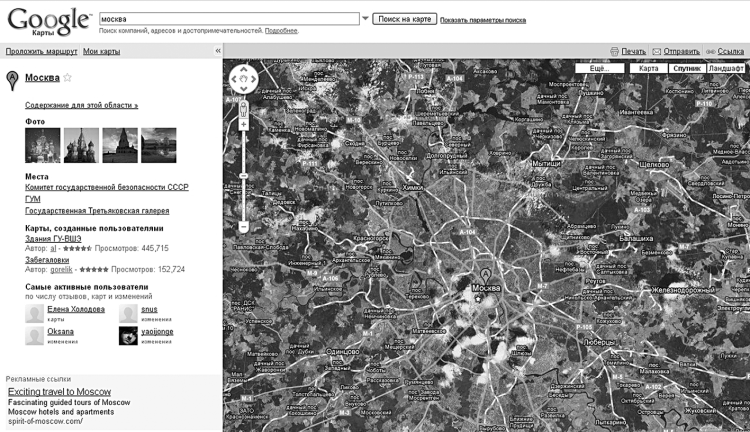
Task: Open the search box dropdown arrow
Action: 365,19
